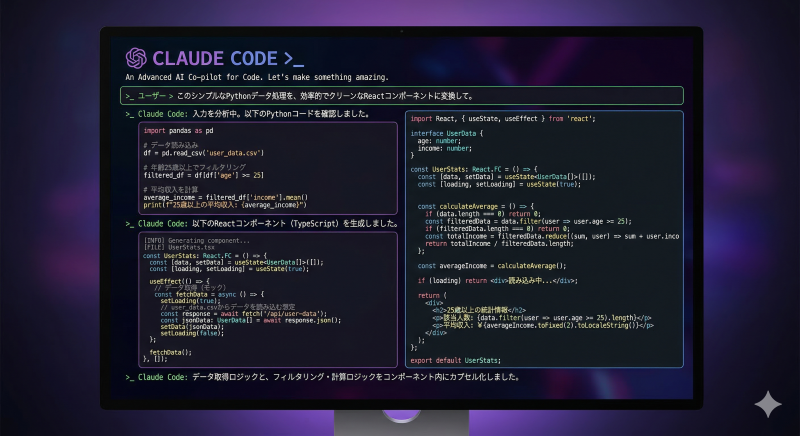Focus the ユーザー prompt input box
The image size is (800, 436).
(402, 96)
